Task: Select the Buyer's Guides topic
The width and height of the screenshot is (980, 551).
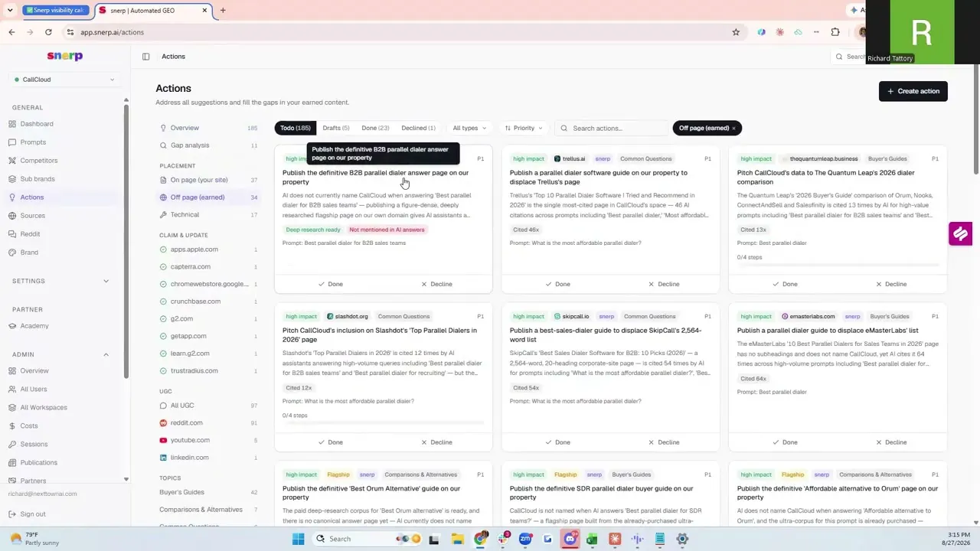Action: [208, 493]
